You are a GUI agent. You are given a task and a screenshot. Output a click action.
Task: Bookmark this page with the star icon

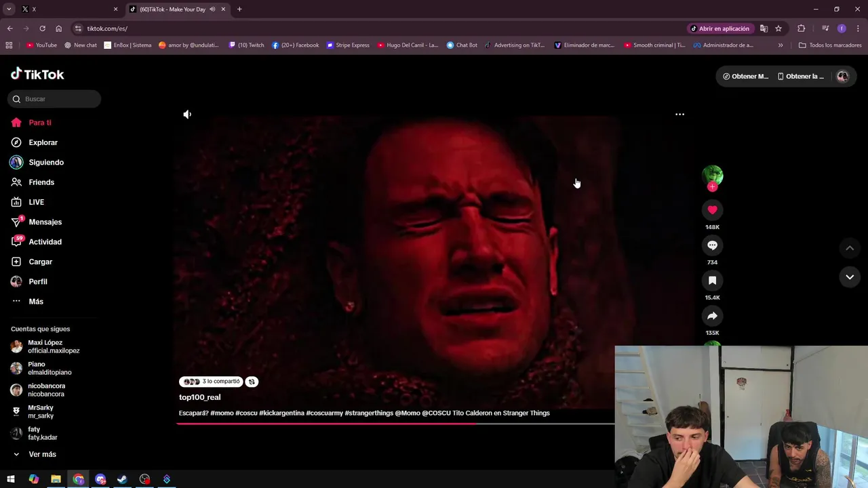coord(778,28)
